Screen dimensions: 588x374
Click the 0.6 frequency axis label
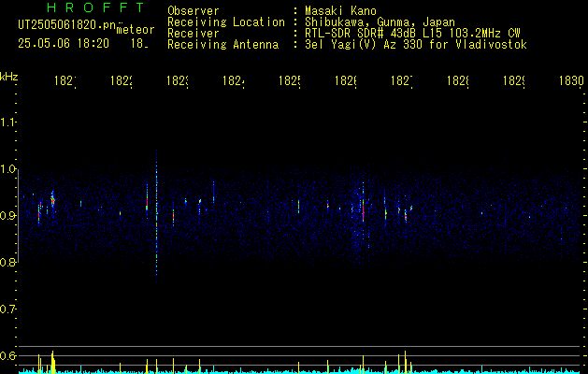coord(7,355)
